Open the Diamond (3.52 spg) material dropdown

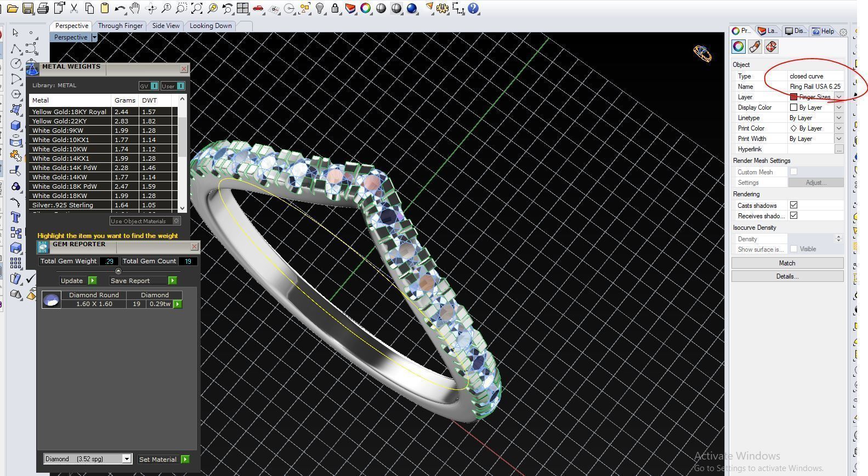click(x=127, y=459)
